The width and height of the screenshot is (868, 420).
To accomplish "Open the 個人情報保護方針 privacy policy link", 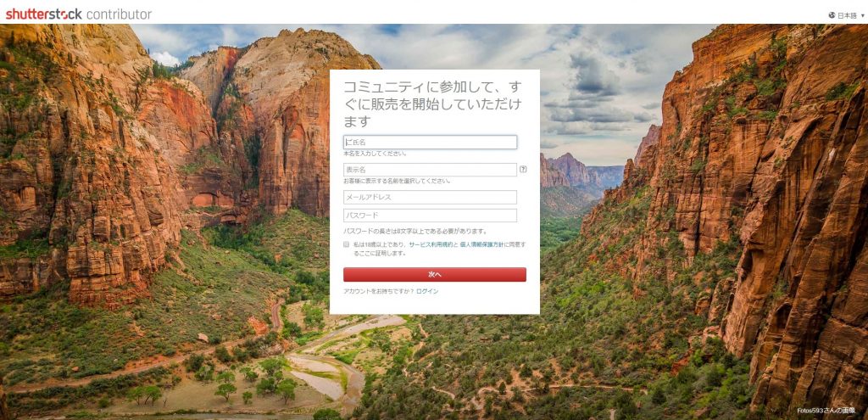I will (x=481, y=244).
